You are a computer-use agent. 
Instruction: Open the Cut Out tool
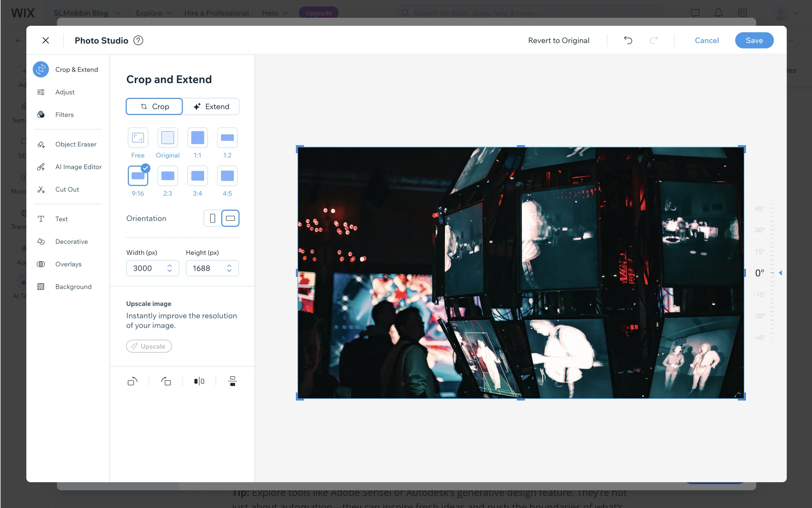pos(67,190)
